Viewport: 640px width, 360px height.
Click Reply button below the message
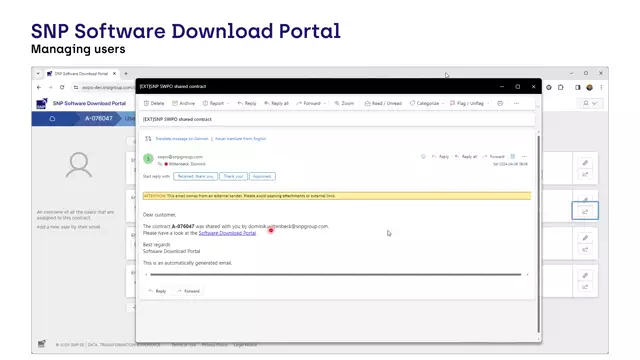click(157, 291)
